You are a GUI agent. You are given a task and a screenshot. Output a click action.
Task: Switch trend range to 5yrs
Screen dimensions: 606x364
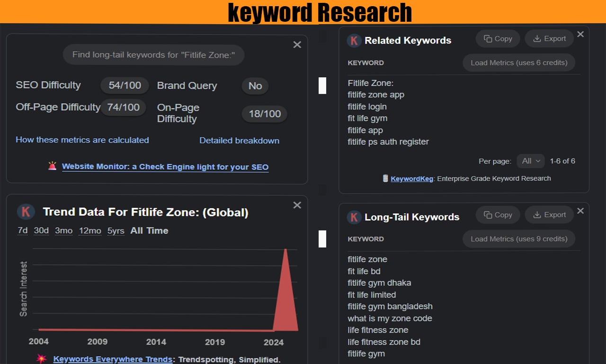tap(116, 231)
